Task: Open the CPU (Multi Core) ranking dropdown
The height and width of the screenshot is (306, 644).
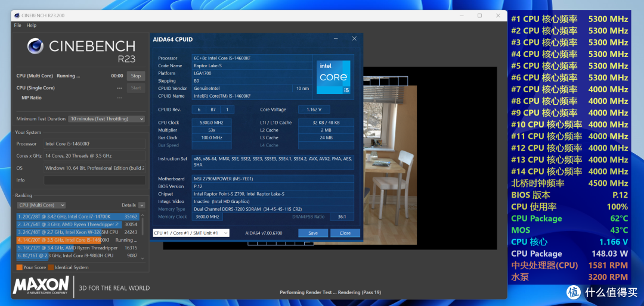Action: pyautogui.click(x=41, y=205)
